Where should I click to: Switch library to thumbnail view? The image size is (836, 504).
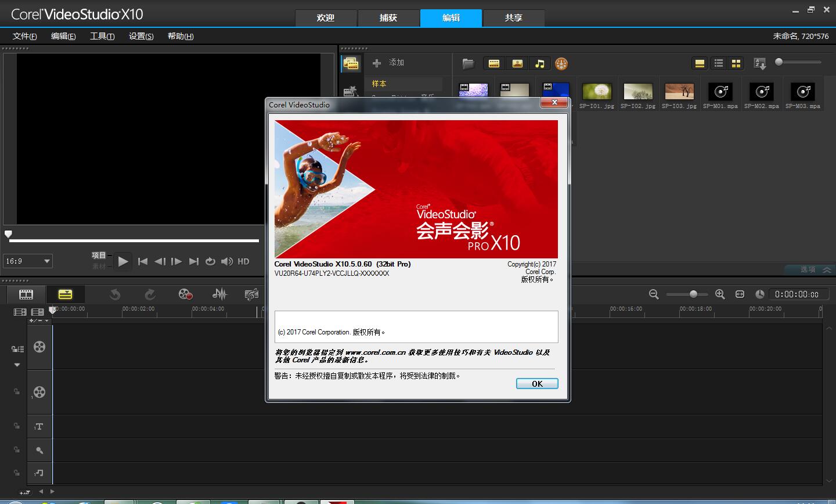[x=736, y=63]
